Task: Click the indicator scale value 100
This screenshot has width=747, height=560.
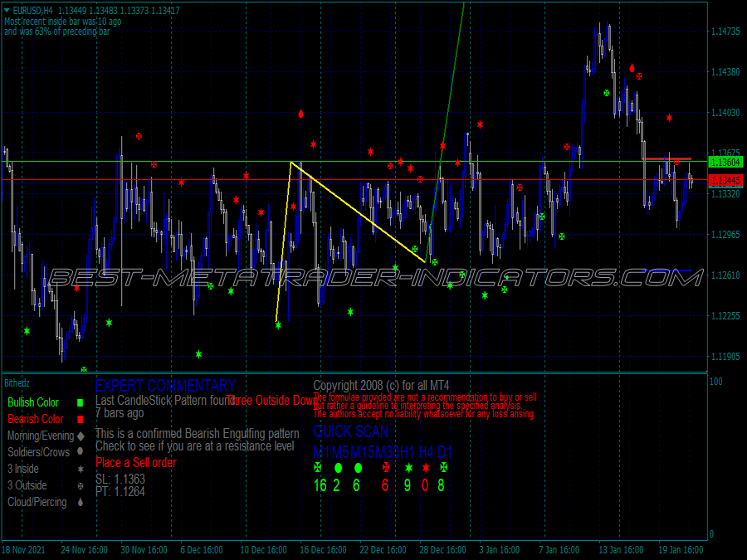Action: pos(716,382)
